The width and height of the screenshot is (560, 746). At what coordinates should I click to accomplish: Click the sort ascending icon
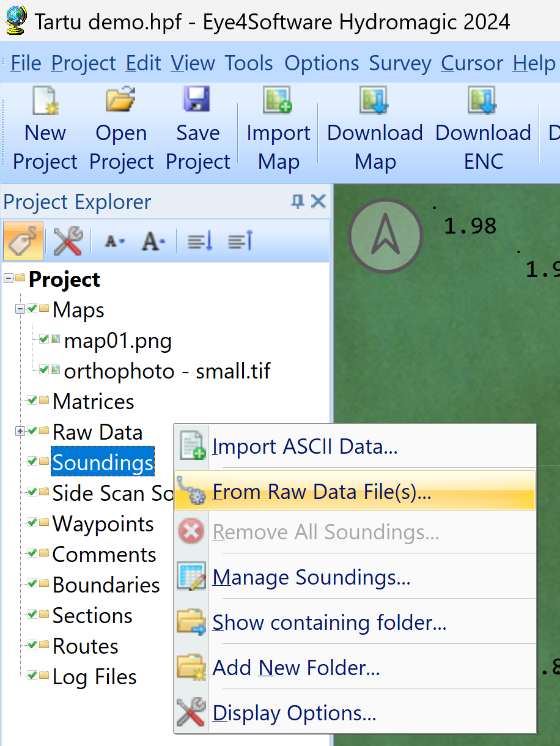coord(240,242)
